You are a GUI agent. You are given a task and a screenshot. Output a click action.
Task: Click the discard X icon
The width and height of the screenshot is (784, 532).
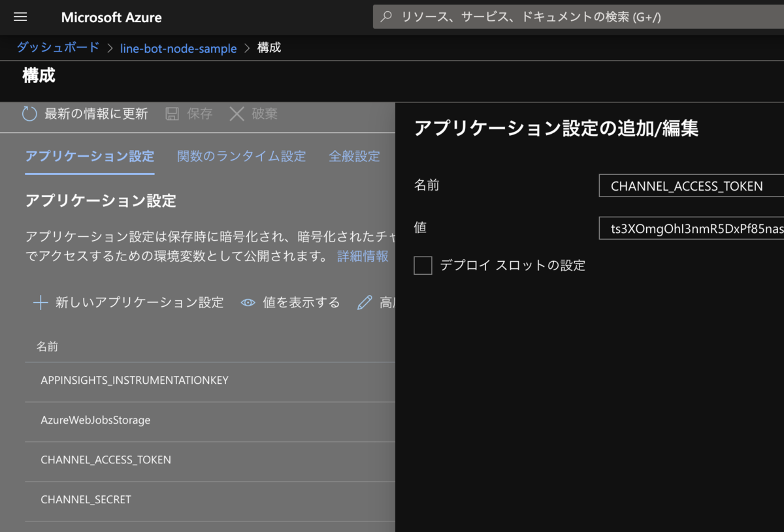tap(237, 114)
